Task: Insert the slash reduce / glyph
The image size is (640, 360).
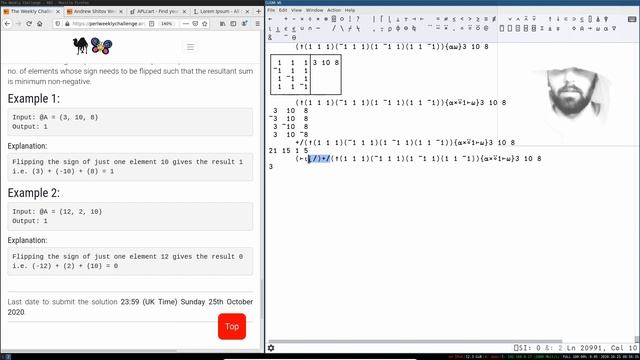Action: click(x=334, y=29)
